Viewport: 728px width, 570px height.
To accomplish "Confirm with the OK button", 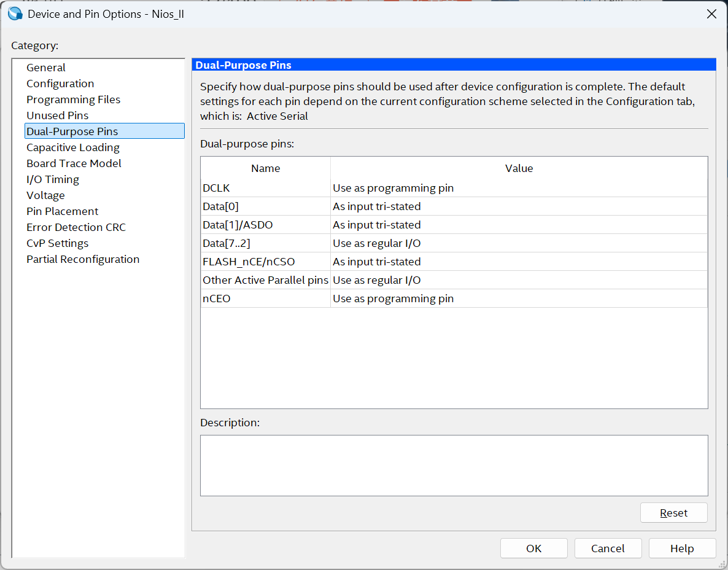I will (x=534, y=548).
